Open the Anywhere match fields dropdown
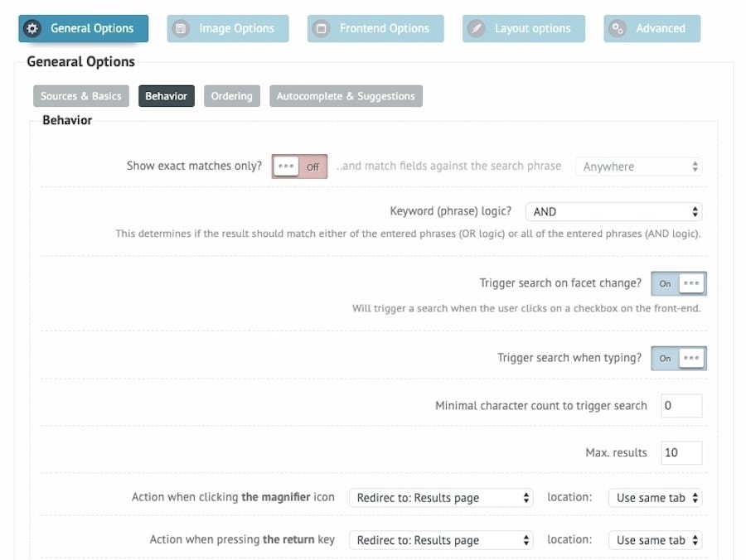The image size is (746, 560). pos(638,166)
